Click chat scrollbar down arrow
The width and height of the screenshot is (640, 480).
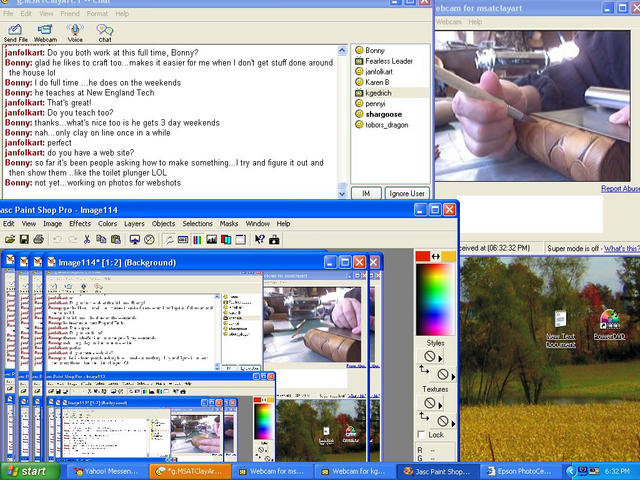click(342, 194)
